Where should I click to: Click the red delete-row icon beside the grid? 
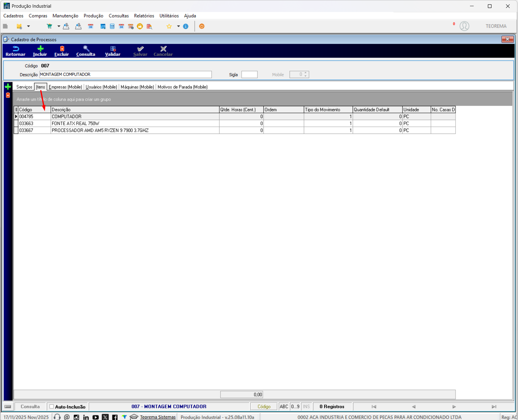(8, 95)
